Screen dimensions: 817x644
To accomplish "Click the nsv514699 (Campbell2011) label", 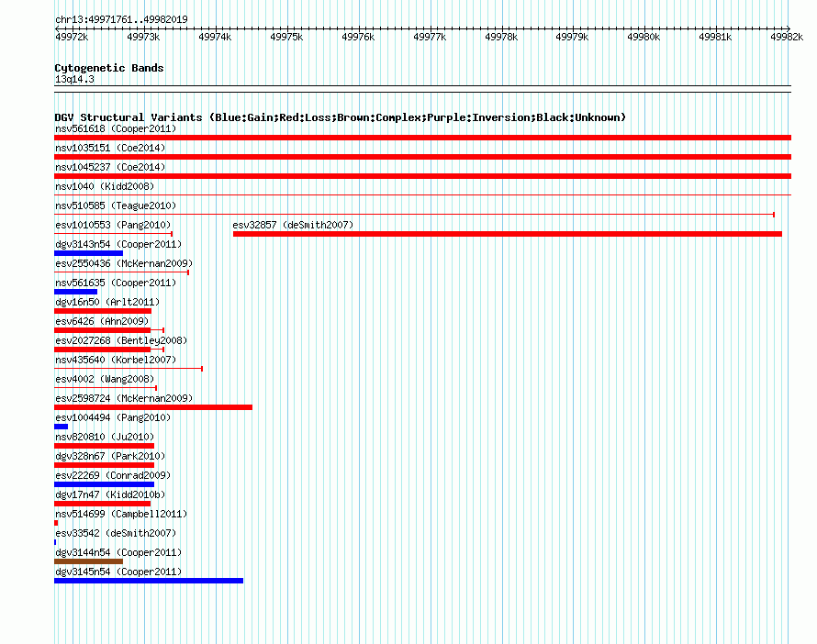I will pyautogui.click(x=121, y=514).
